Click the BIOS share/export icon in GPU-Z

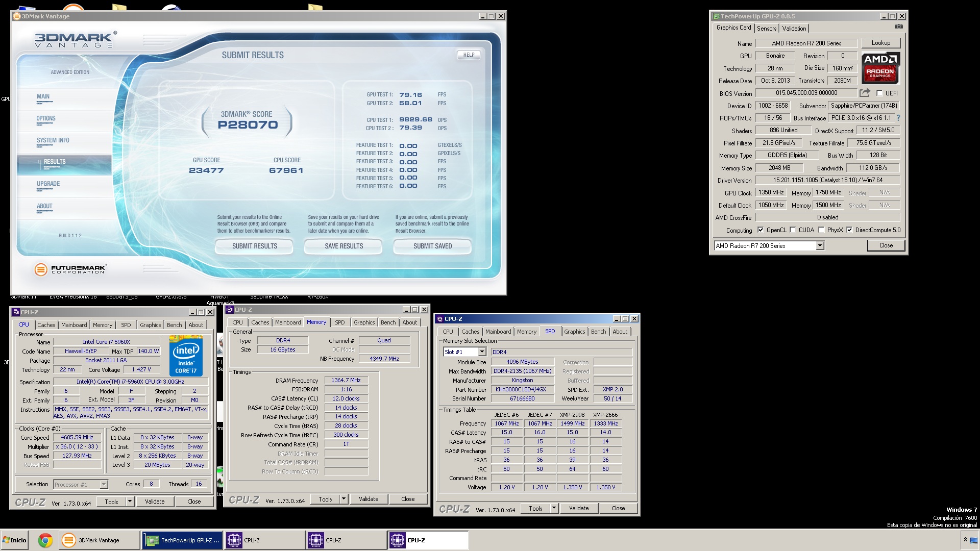pos(865,93)
